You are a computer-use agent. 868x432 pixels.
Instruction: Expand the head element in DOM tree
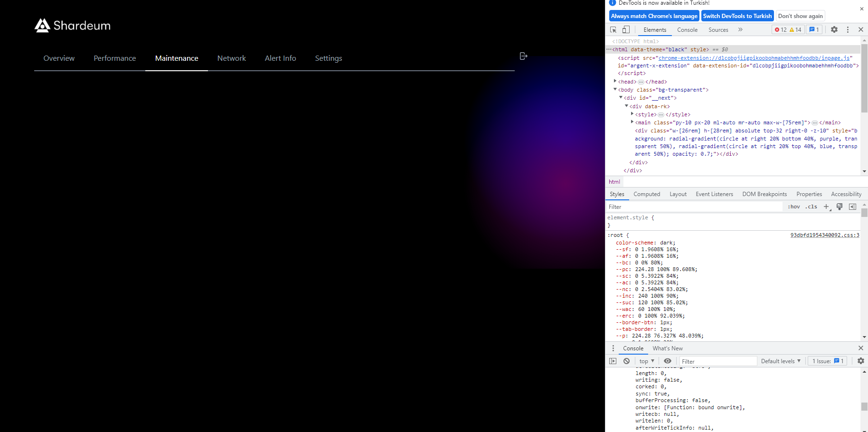pyautogui.click(x=615, y=81)
